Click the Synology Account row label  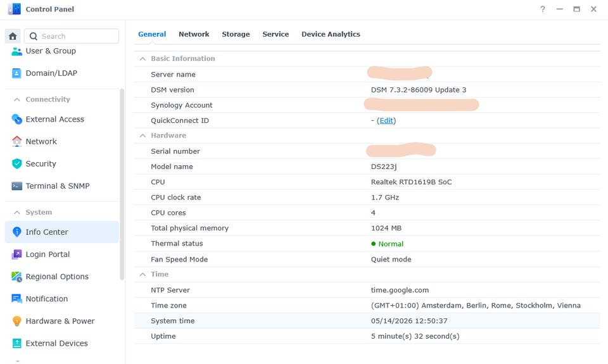point(182,106)
